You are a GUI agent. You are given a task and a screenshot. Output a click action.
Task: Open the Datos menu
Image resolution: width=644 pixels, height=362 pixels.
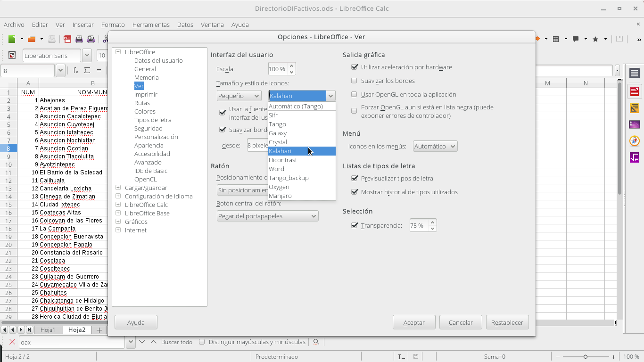185,25
